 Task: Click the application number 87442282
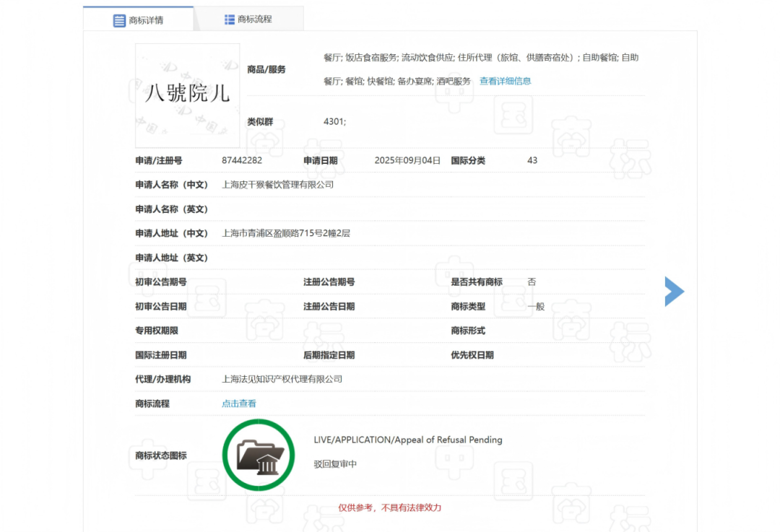point(242,160)
